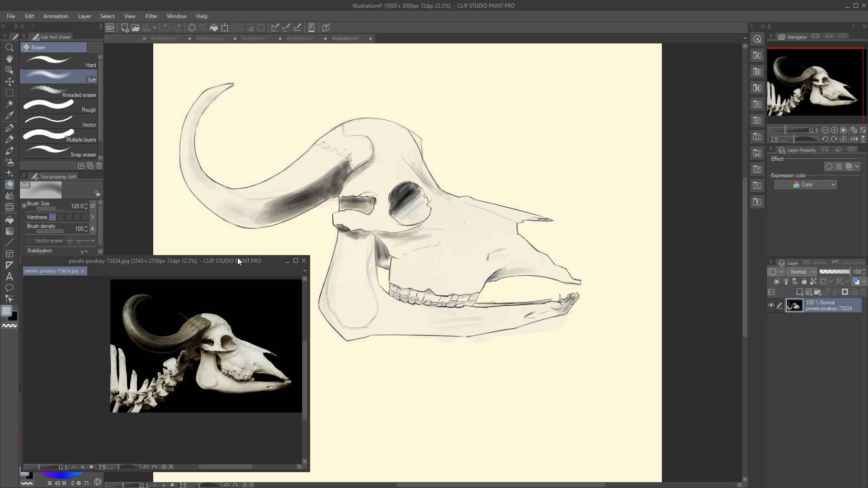Select the Eraser tool in toolbar
The image size is (868, 488).
pyautogui.click(x=9, y=185)
